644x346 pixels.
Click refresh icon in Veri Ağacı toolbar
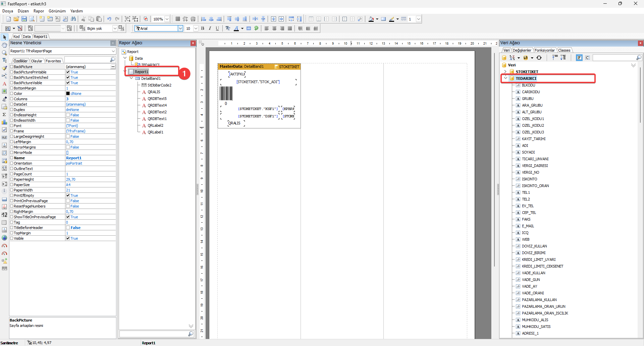click(539, 58)
